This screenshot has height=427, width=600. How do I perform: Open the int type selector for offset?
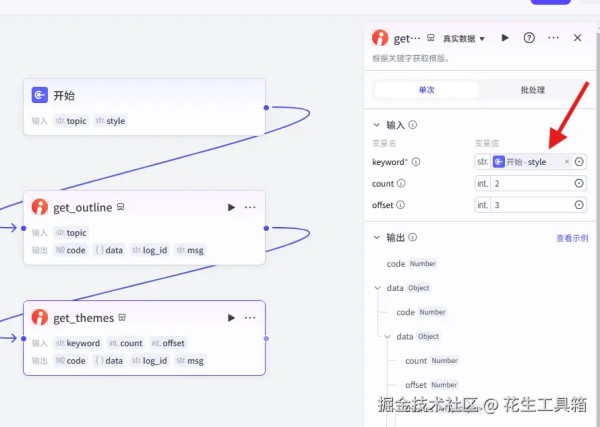483,205
